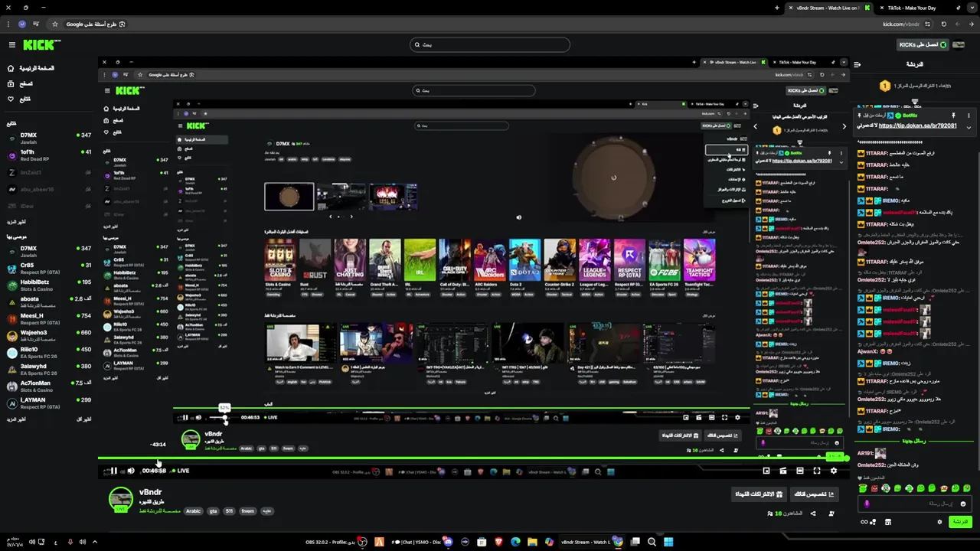
Task: Open HabibiBetz channel in main sidebar
Action: (48, 285)
